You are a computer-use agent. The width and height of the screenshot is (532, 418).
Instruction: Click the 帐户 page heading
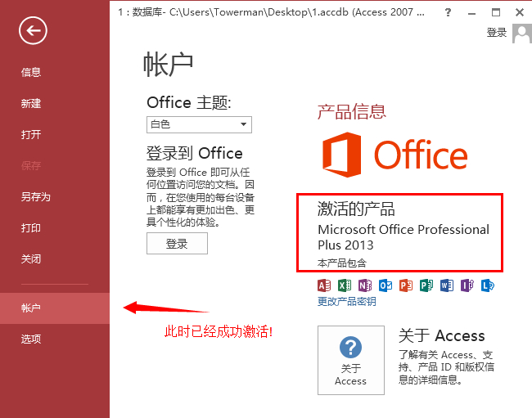click(169, 65)
